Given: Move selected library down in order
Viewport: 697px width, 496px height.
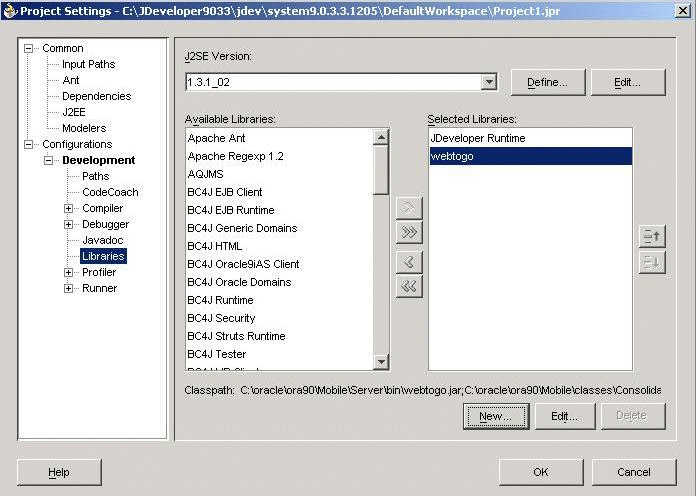Looking at the screenshot, I should click(x=652, y=263).
